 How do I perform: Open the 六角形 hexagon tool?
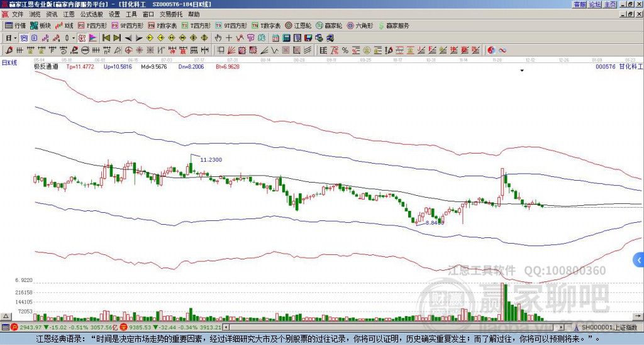coord(360,26)
